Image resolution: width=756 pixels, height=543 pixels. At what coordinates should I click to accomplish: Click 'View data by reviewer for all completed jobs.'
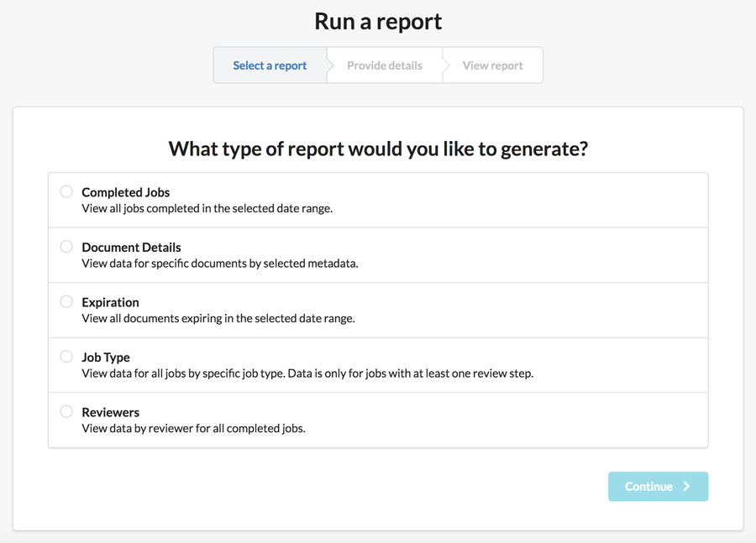(194, 428)
